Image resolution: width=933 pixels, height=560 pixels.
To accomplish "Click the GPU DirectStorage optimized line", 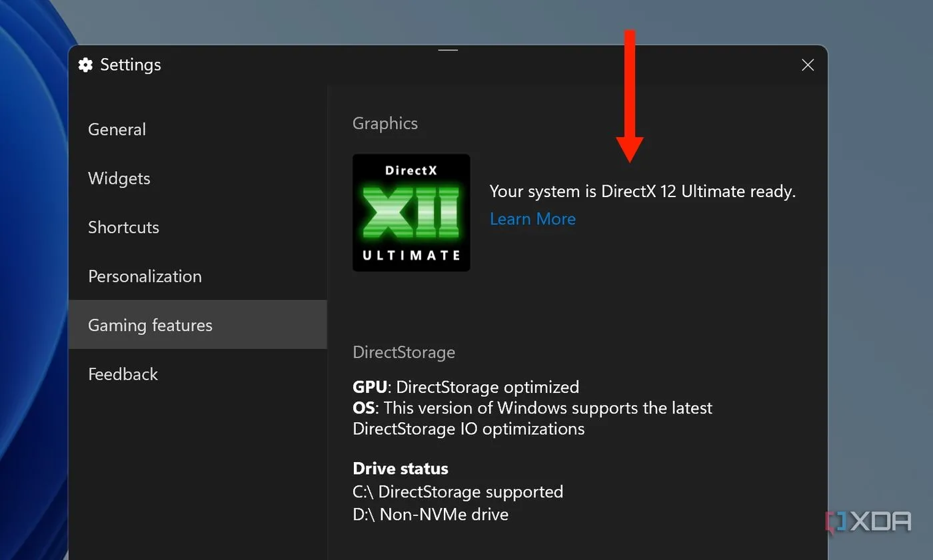I will 466,387.
